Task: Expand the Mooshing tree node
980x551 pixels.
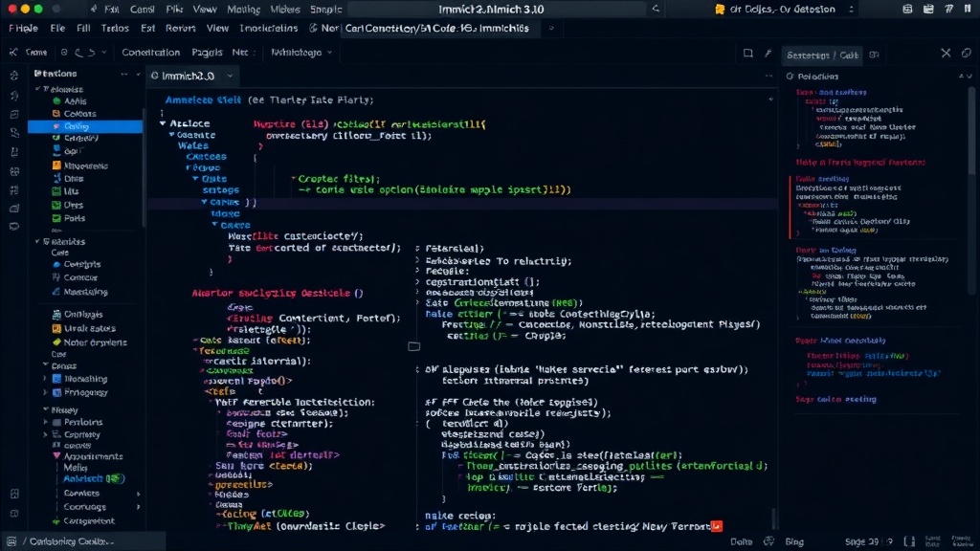Action: pyautogui.click(x=45, y=379)
